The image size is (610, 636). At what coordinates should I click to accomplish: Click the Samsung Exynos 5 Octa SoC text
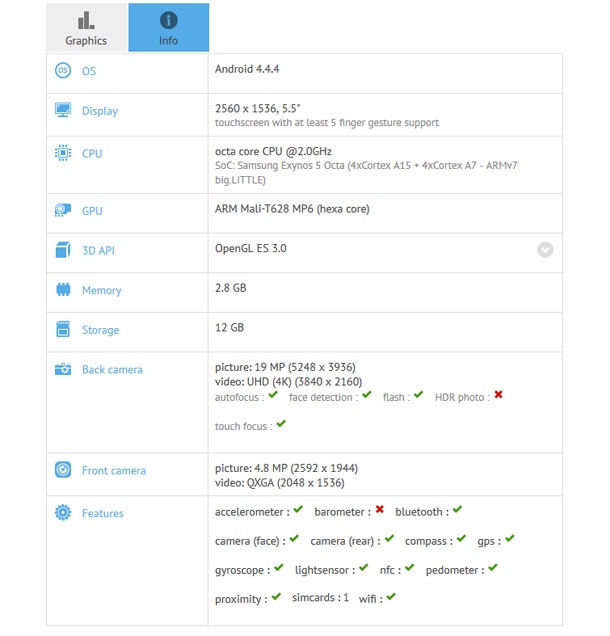[x=366, y=172]
